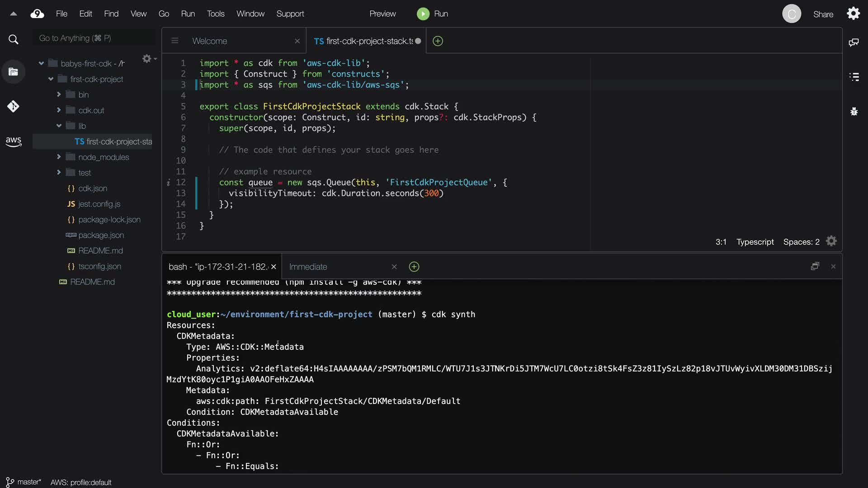Image resolution: width=868 pixels, height=488 pixels.
Task: Expand the cdk.out folder
Action: coord(59,110)
